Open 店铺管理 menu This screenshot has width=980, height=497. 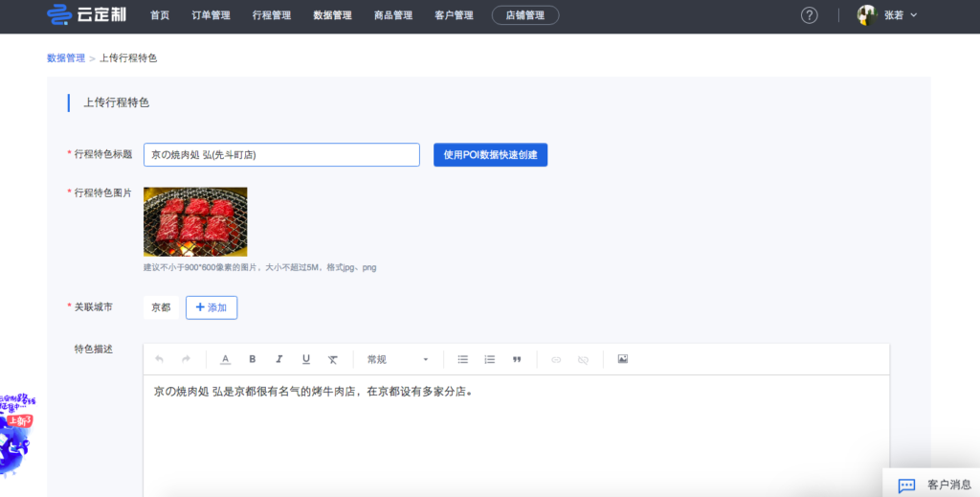tap(525, 15)
